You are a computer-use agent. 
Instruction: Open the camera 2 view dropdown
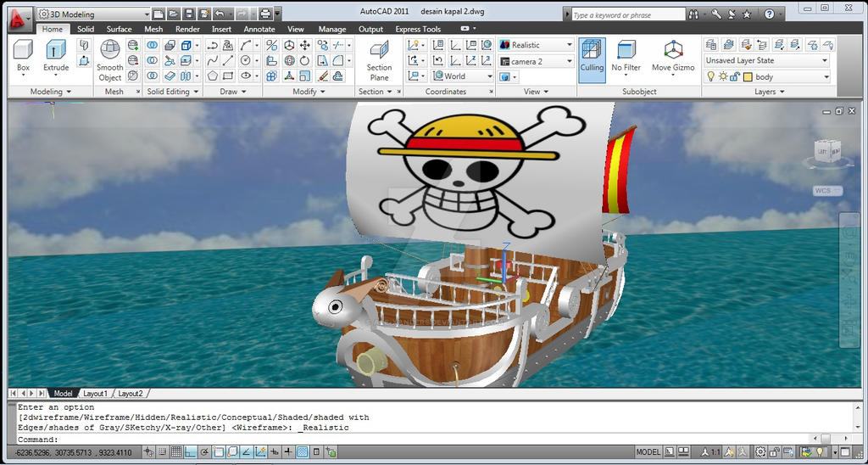coord(536,62)
